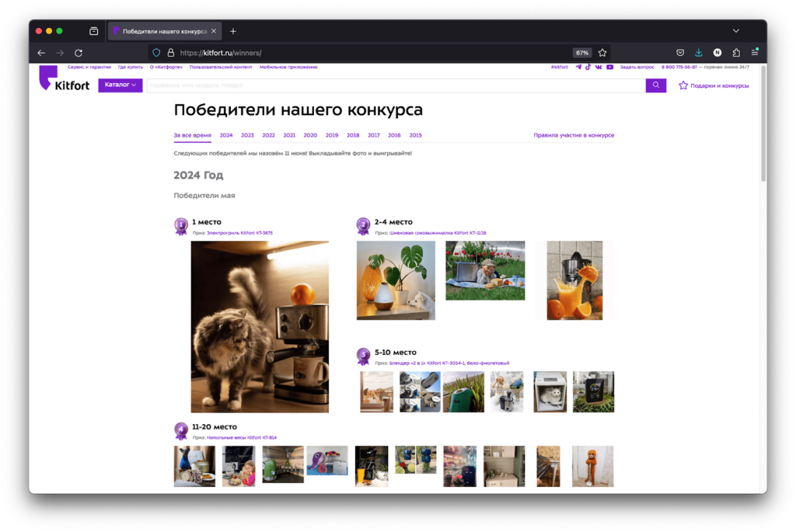Image resolution: width=796 pixels, height=532 pixels.
Task: Open Правила участия в конкурсе link
Action: click(x=574, y=135)
